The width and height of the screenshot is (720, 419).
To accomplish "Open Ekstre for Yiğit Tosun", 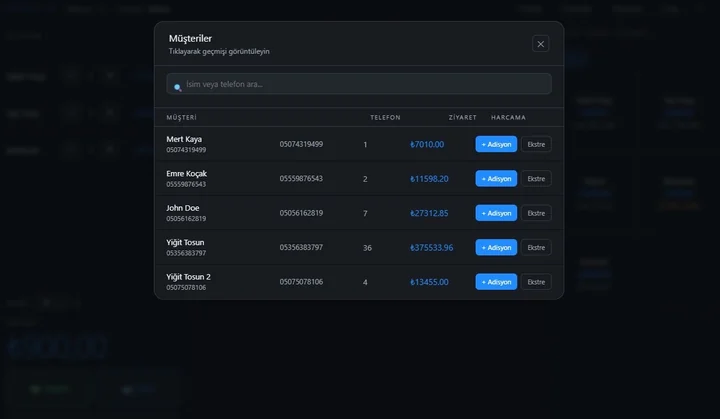I will point(536,248).
